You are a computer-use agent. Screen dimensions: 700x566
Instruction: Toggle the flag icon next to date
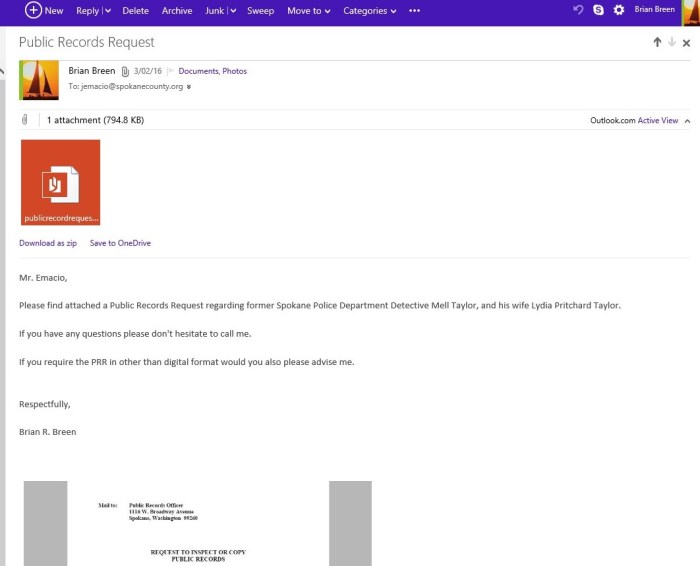170,71
